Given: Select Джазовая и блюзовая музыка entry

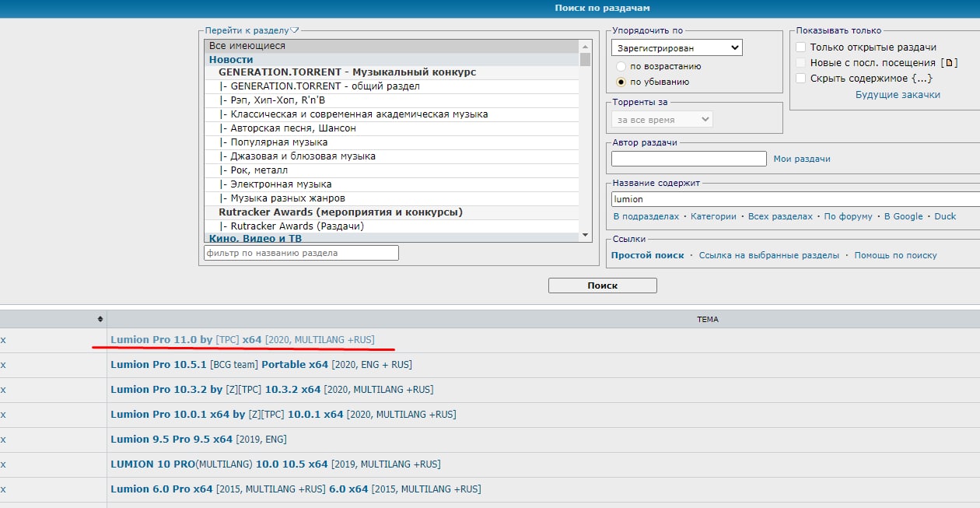Looking at the screenshot, I should [x=392, y=156].
